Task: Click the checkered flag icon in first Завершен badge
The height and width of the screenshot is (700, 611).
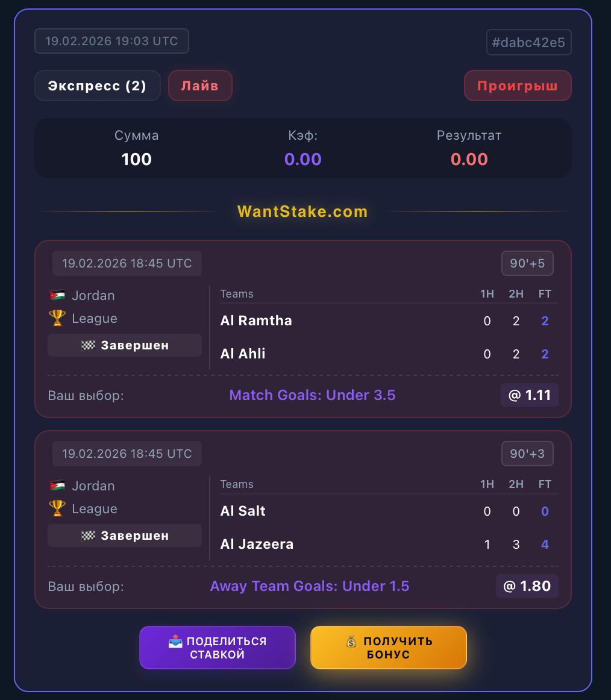Action: [88, 346]
